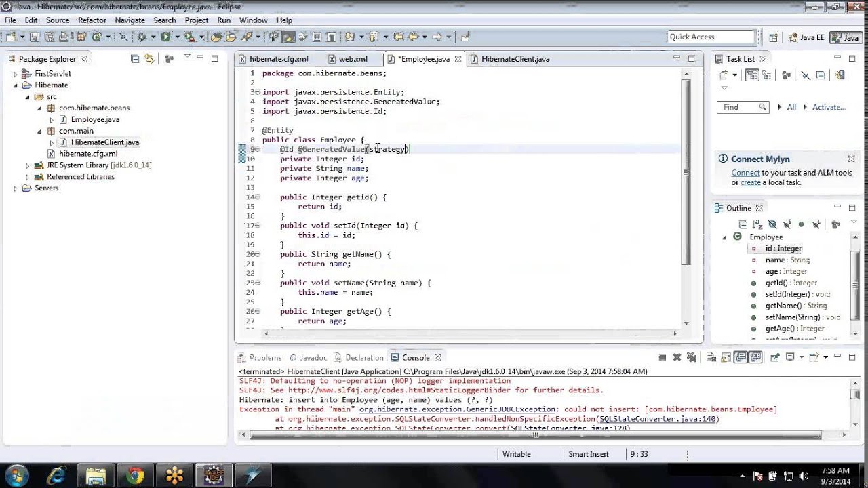Open the Project menu
This screenshot has height=488, width=868.
tap(196, 20)
